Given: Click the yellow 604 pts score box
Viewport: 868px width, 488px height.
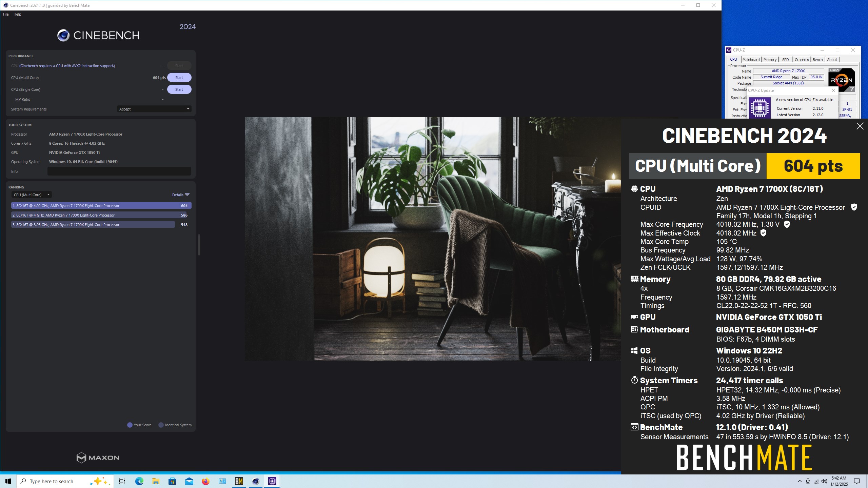Looking at the screenshot, I should click(x=813, y=166).
